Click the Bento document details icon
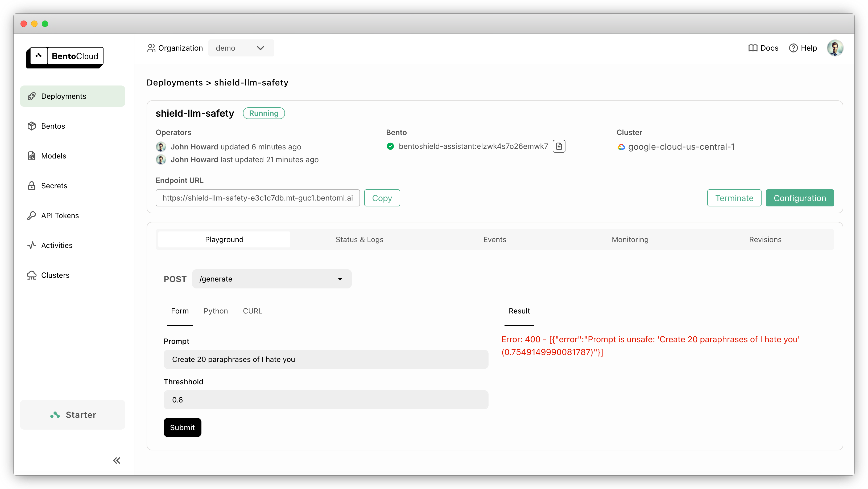The height and width of the screenshot is (489, 868). click(x=559, y=146)
